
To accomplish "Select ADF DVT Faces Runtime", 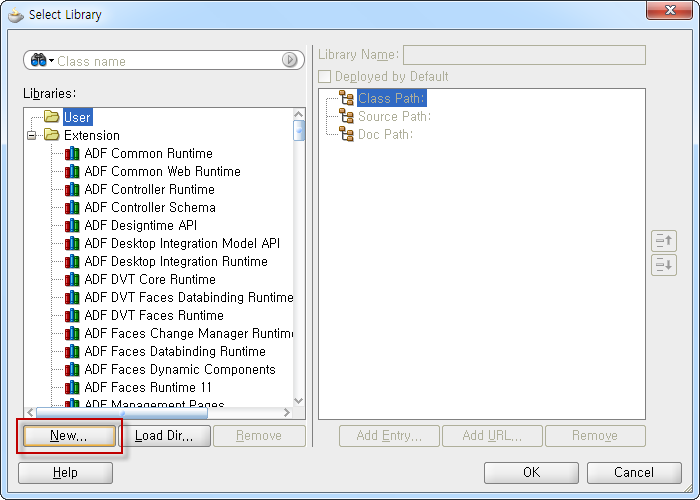I will (x=154, y=315).
